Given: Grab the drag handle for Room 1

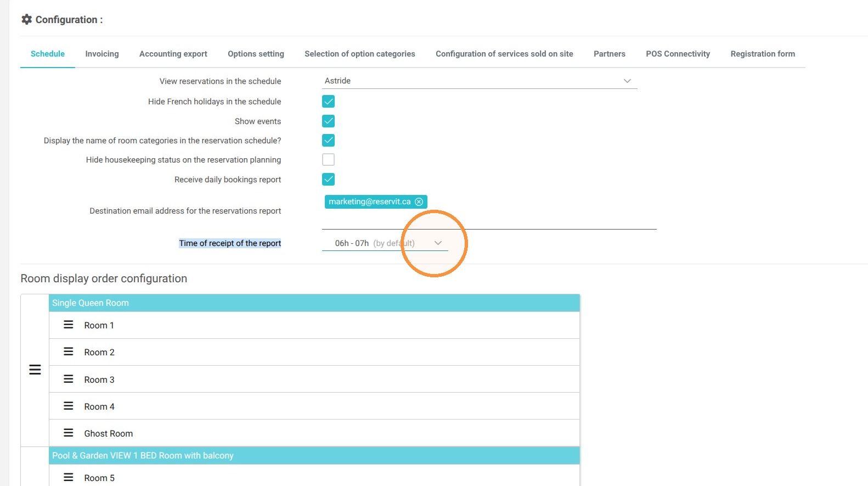Looking at the screenshot, I should coord(69,325).
